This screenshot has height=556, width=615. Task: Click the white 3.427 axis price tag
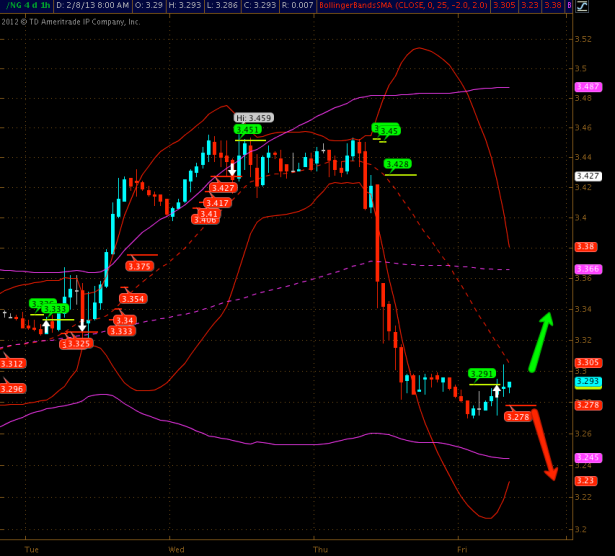[x=588, y=176]
